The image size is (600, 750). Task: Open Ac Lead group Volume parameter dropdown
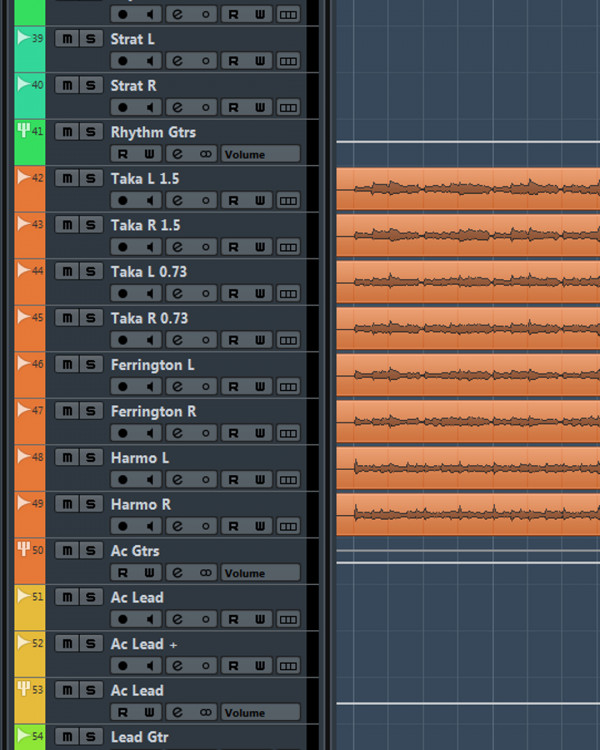(x=261, y=712)
